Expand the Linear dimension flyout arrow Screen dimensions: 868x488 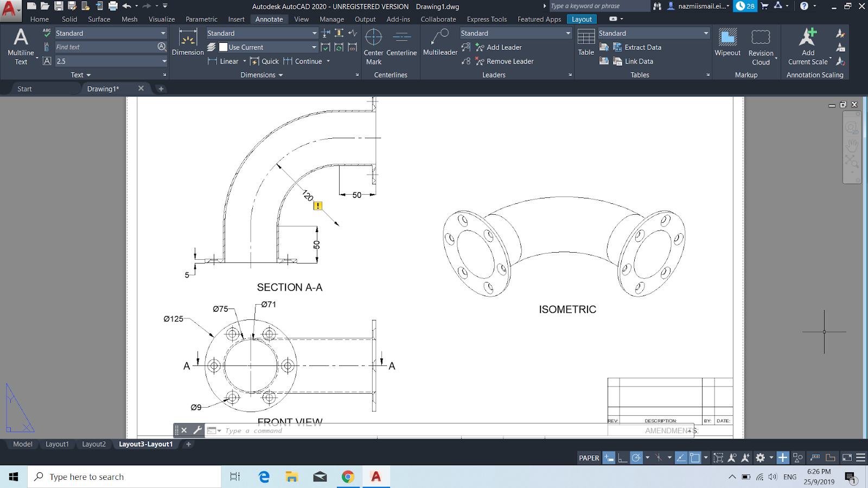pyautogui.click(x=245, y=61)
